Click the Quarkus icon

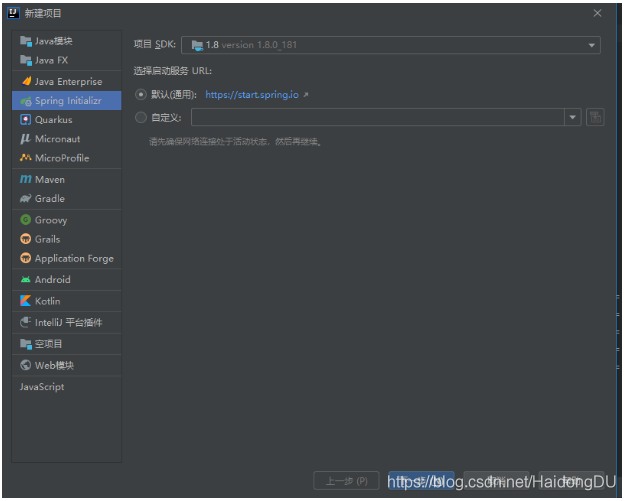(x=26, y=120)
